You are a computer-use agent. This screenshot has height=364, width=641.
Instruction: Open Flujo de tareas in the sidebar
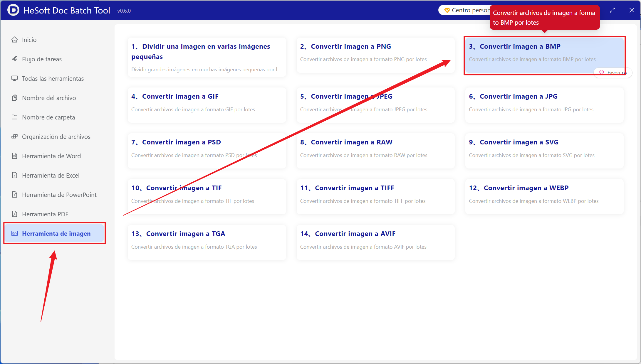click(x=54, y=59)
